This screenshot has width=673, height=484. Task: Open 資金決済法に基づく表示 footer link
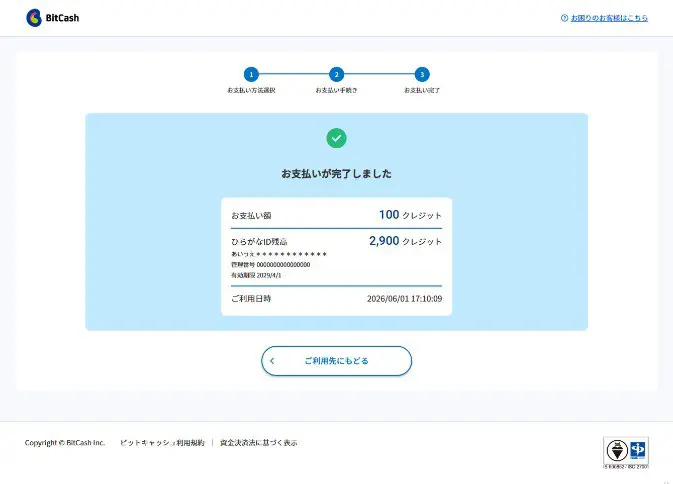click(x=258, y=442)
